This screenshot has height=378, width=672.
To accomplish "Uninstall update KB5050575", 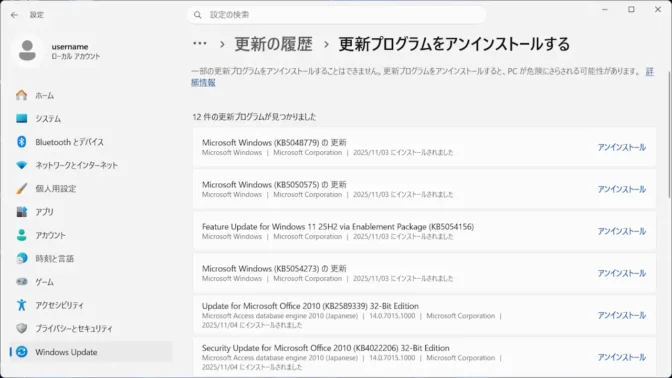I will tap(621, 189).
